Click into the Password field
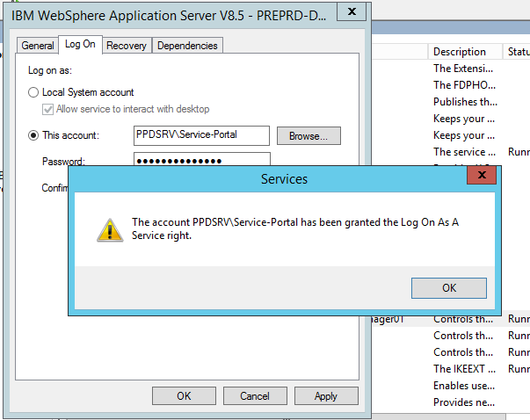530x420 pixels. (202, 159)
